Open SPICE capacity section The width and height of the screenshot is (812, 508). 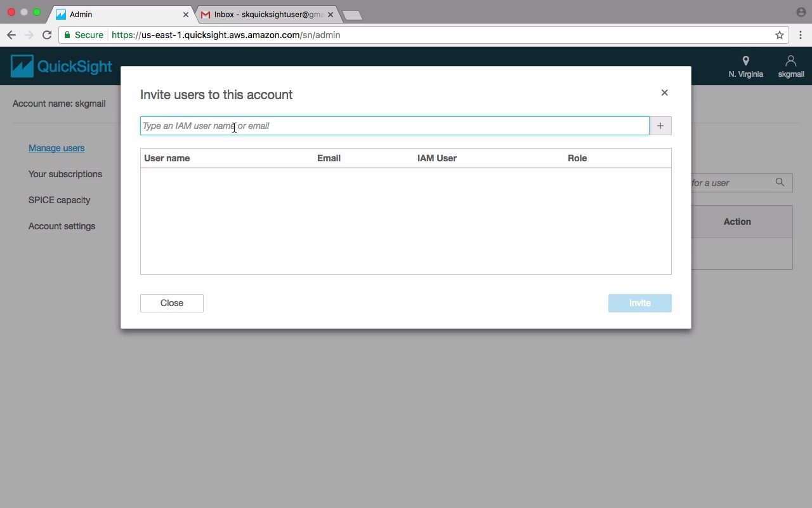(60, 200)
